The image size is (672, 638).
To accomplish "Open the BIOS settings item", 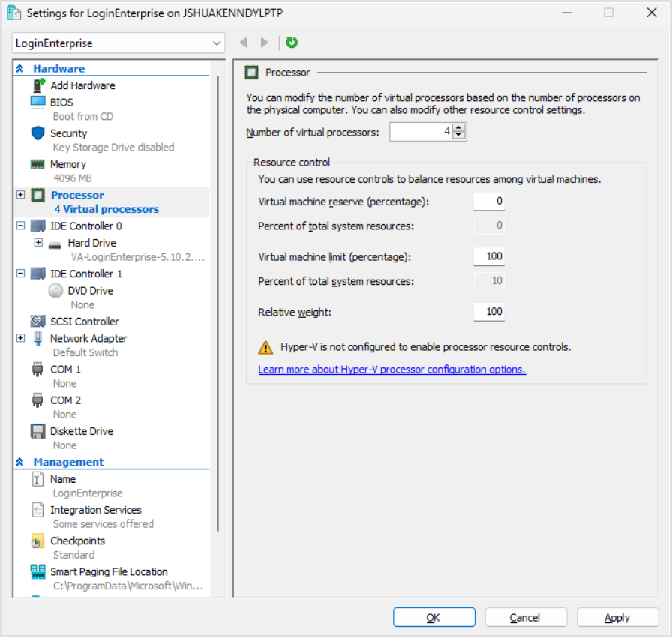I will 61,102.
